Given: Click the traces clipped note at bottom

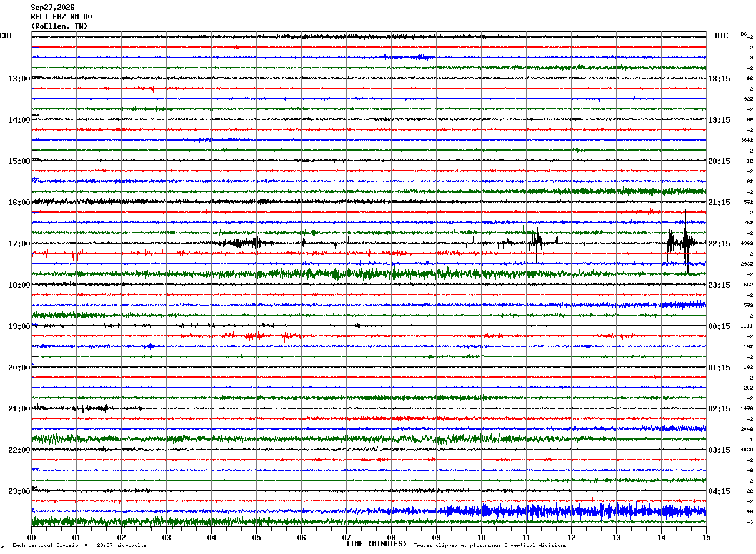Looking at the screenshot, I should click(x=490, y=545).
